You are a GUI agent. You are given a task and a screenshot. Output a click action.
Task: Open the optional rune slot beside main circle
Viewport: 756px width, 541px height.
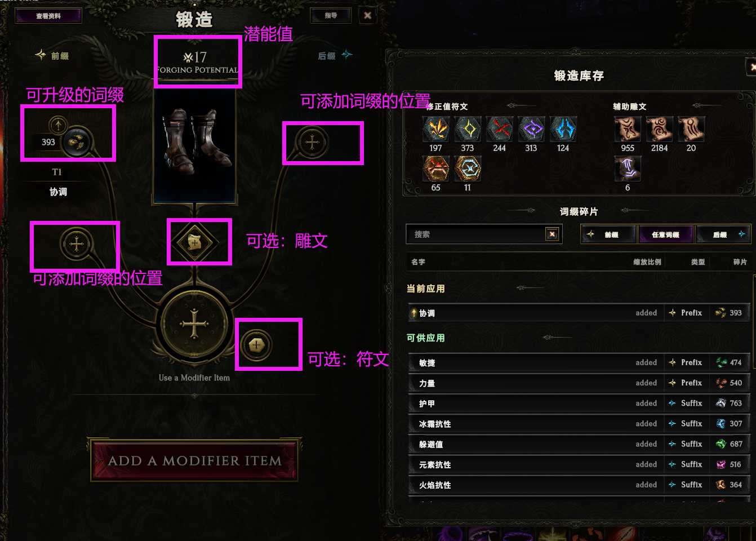pyautogui.click(x=257, y=345)
